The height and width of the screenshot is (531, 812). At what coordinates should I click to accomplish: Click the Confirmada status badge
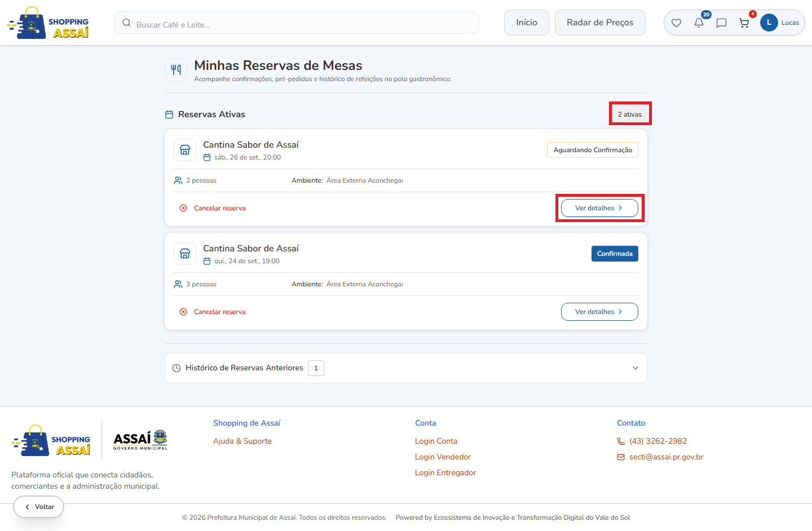point(615,254)
